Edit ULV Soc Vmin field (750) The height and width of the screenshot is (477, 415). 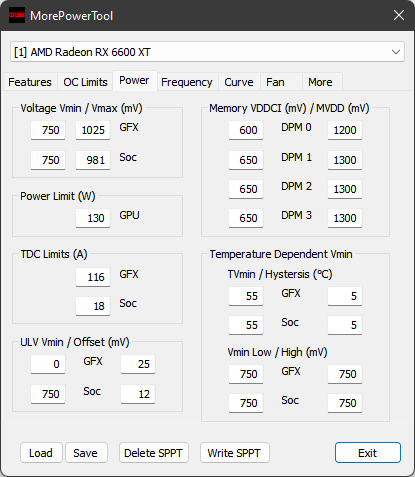pos(48,394)
